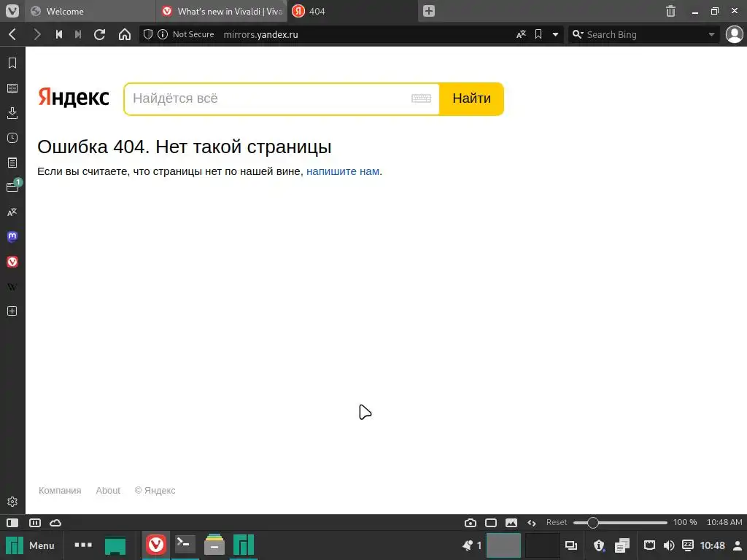Go forward one page
The height and width of the screenshot is (560, 747).
(x=36, y=34)
